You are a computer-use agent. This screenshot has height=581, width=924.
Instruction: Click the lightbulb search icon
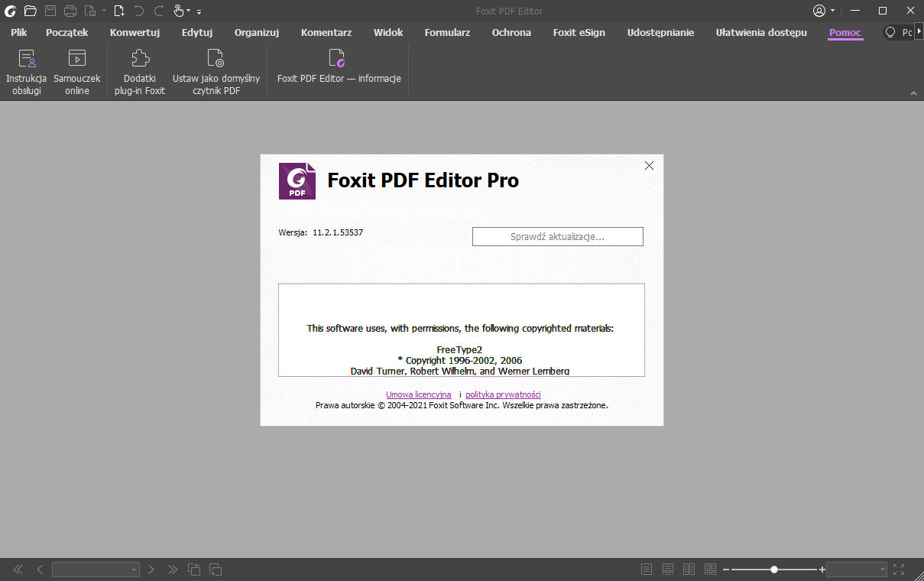point(890,32)
